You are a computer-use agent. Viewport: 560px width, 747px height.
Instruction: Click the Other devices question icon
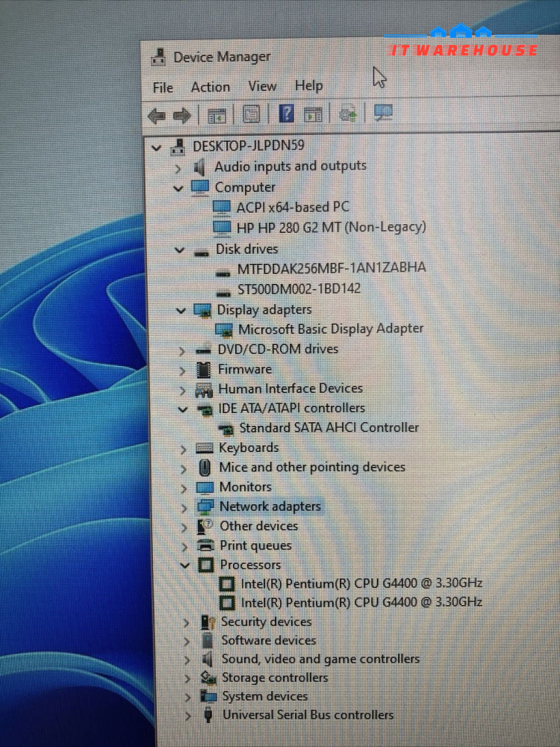[205, 527]
